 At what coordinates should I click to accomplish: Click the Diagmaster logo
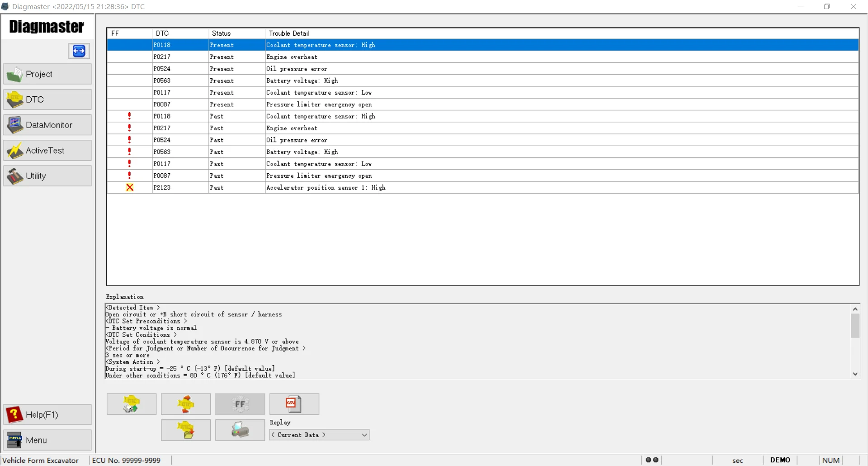coord(47,27)
